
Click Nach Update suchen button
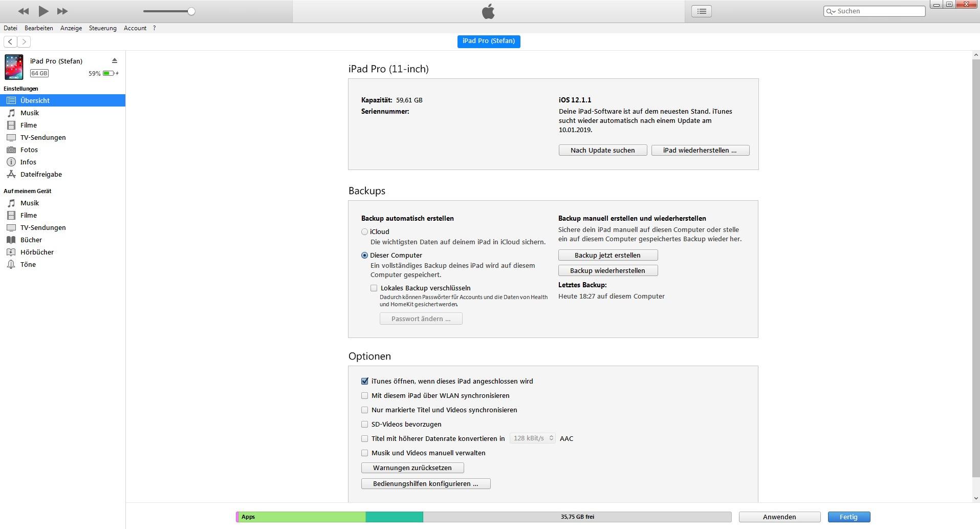pyautogui.click(x=603, y=150)
